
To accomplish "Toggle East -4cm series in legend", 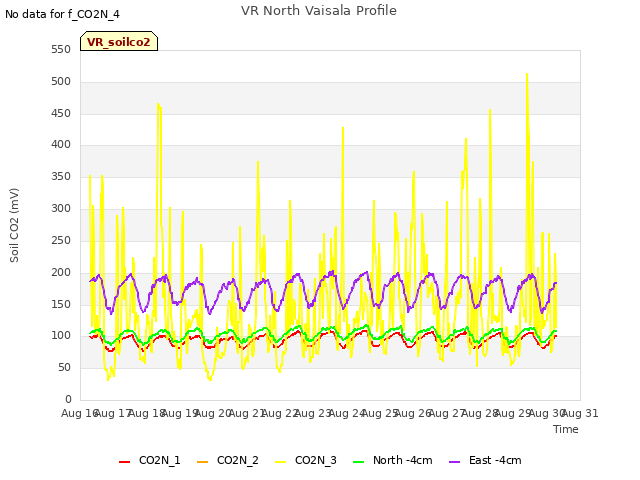I will click(485, 460).
